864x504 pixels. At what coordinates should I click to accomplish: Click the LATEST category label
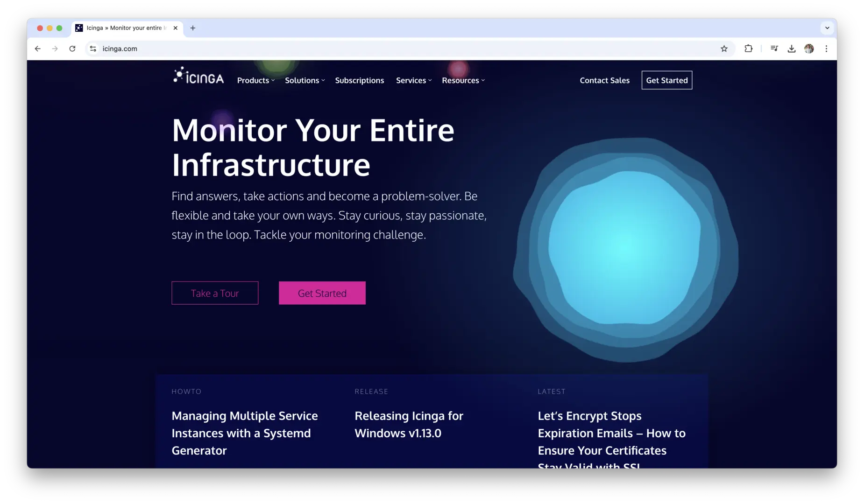tap(552, 392)
